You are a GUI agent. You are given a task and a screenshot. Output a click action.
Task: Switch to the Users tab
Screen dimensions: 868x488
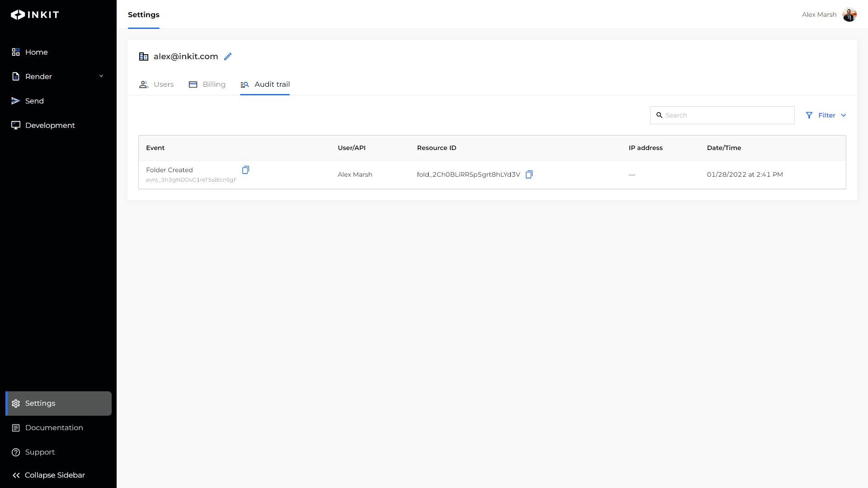point(156,84)
